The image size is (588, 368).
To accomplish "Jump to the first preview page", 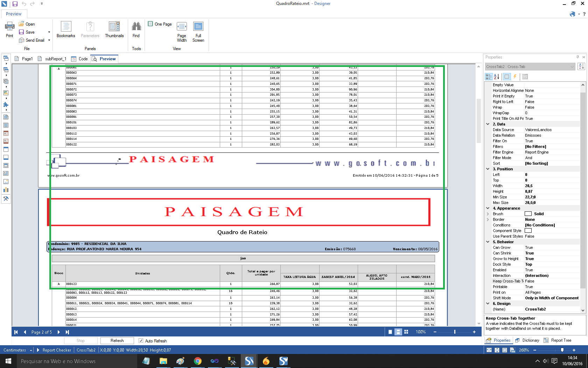I will click(x=16, y=332).
